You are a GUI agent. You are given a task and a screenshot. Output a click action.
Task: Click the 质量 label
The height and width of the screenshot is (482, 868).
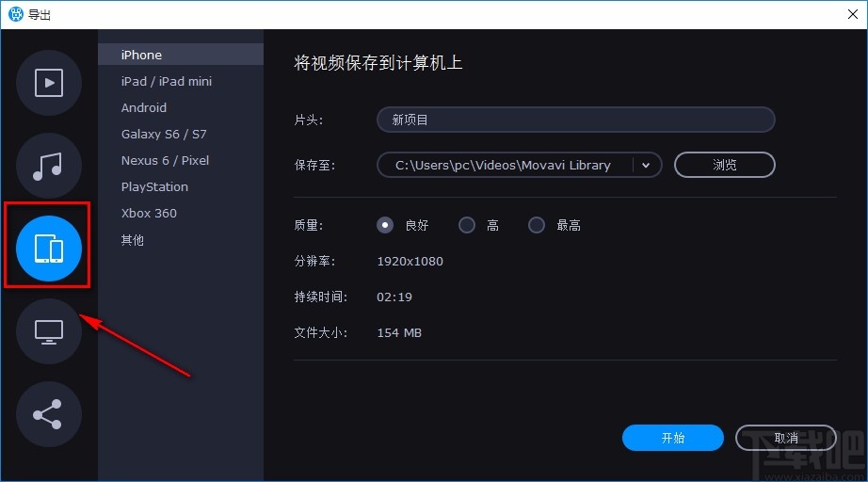pos(309,225)
